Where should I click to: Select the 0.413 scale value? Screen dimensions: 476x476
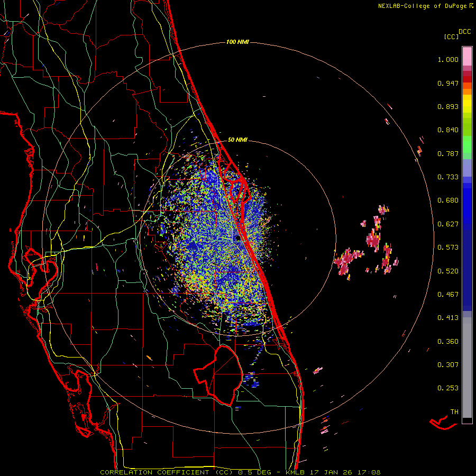click(448, 318)
